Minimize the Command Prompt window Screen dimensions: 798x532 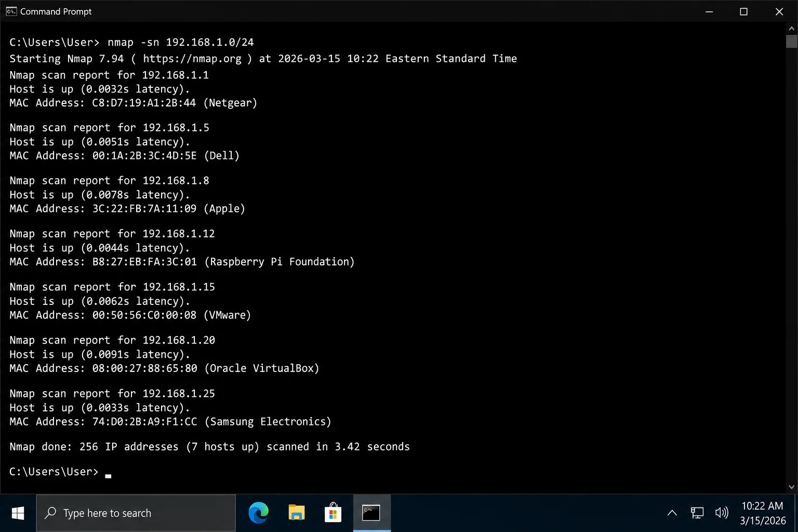point(709,11)
